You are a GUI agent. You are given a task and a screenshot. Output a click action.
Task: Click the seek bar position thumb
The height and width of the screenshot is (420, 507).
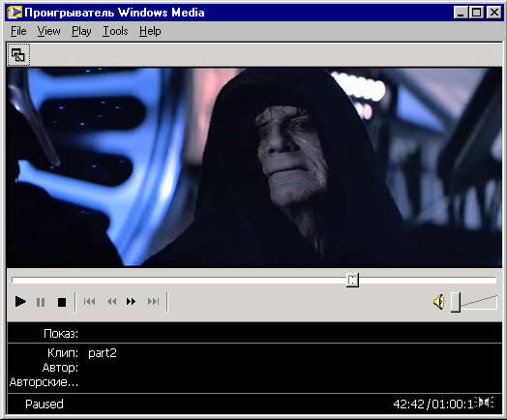point(352,280)
